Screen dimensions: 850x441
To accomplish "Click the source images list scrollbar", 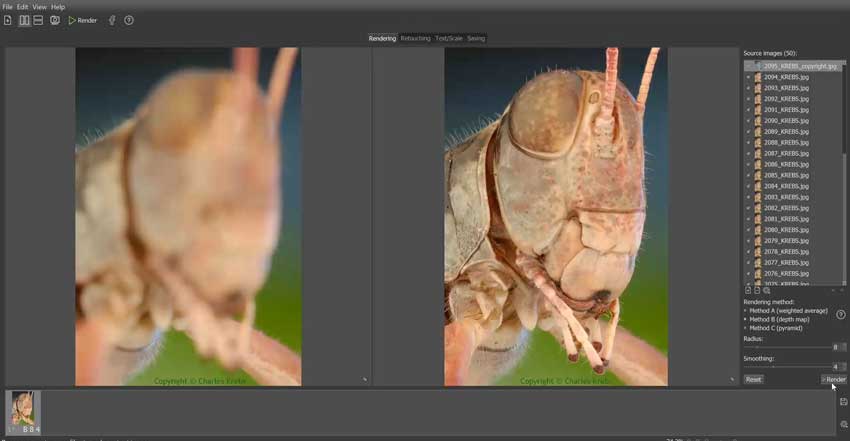I will (845, 172).
